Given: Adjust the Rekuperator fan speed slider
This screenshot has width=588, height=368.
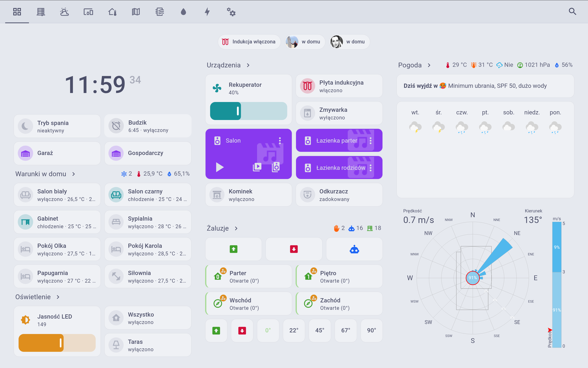Looking at the screenshot, I should pyautogui.click(x=249, y=111).
